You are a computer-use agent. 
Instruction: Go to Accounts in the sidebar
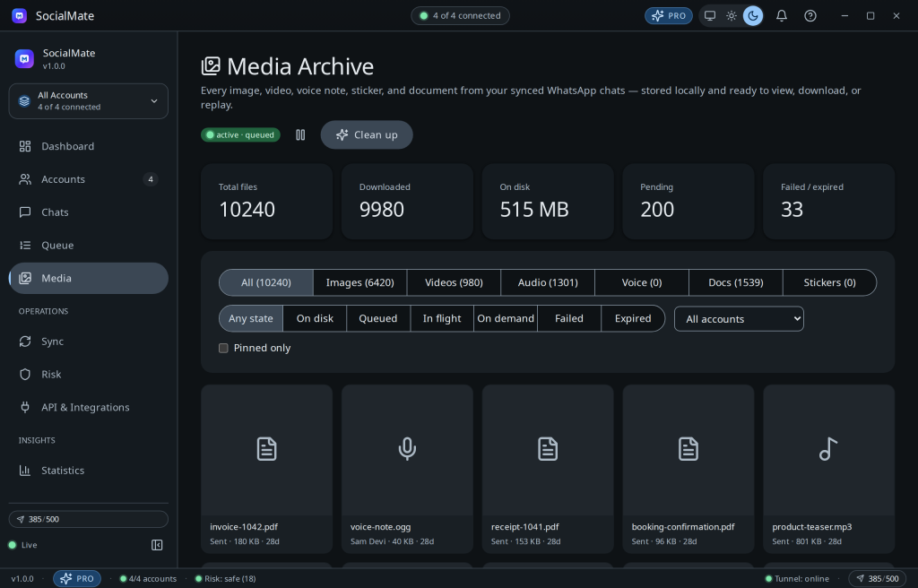[x=89, y=179]
